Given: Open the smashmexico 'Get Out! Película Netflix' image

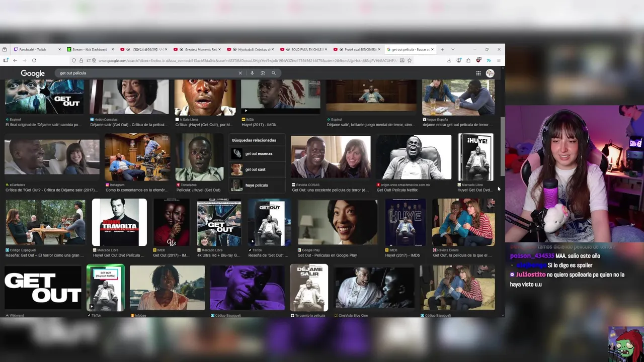Looking at the screenshot, I should [x=414, y=157].
